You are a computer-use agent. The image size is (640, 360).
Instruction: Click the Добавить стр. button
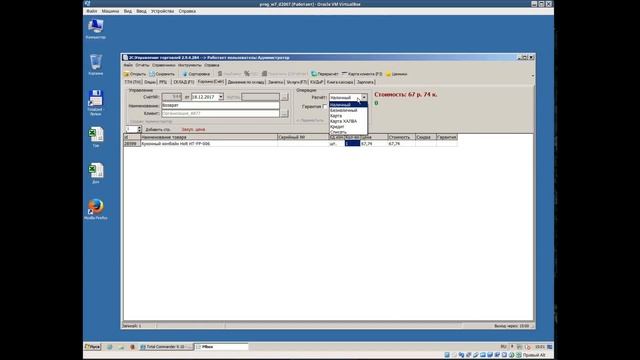click(x=158, y=129)
